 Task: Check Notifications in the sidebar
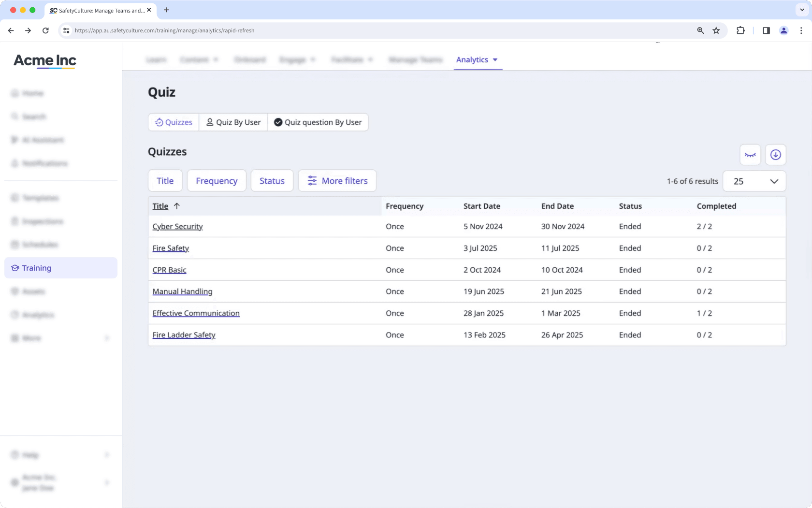coord(44,163)
